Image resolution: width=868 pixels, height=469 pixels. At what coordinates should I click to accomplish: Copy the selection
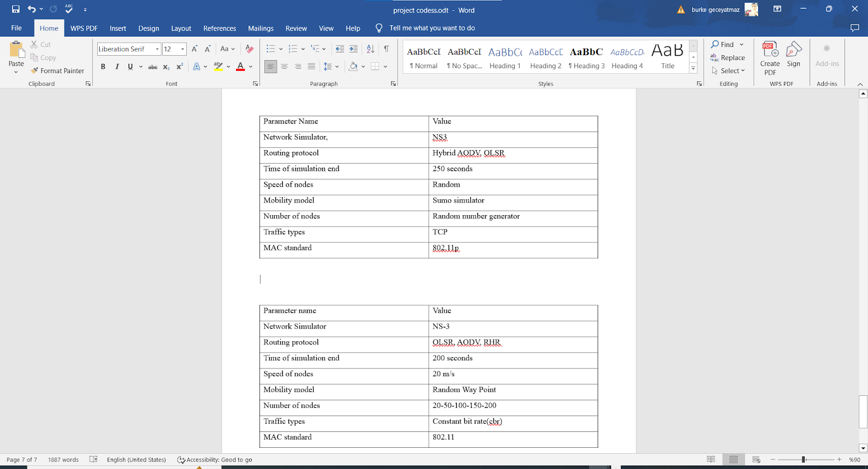[43, 58]
